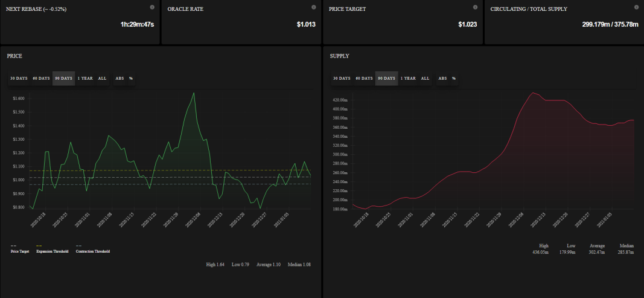Click the Median 1.08 price statistic

point(299,265)
